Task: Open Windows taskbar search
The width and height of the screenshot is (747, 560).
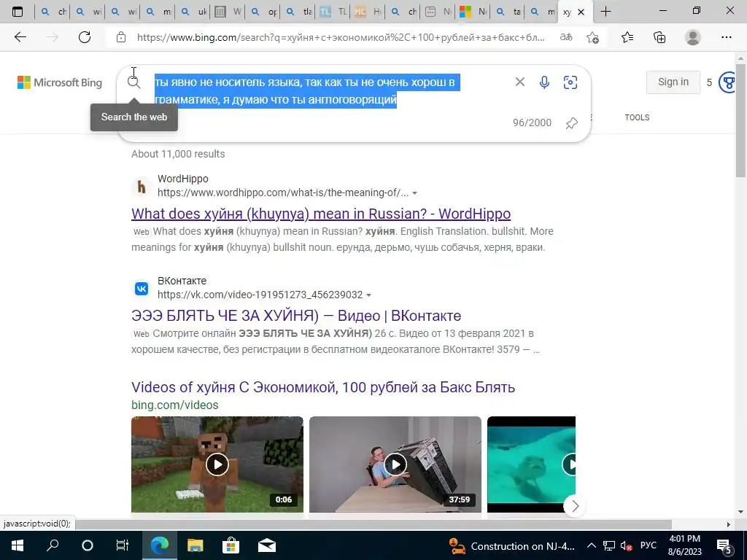Action: coord(53,545)
